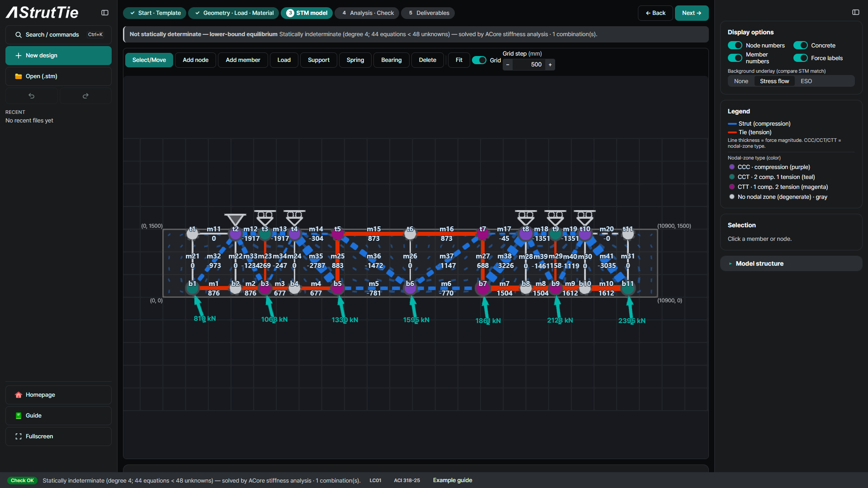This screenshot has width=868, height=488.
Task: Click the Next button
Action: tap(692, 13)
